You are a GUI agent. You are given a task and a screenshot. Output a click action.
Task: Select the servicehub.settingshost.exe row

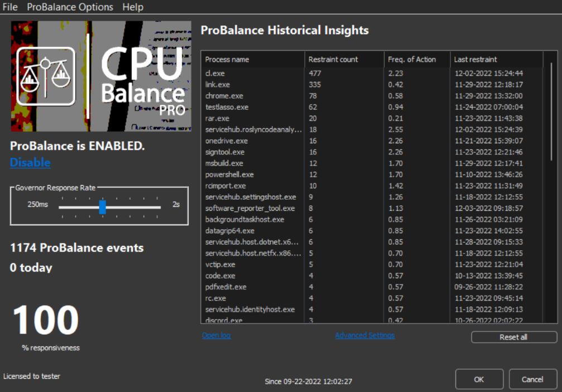(372, 197)
